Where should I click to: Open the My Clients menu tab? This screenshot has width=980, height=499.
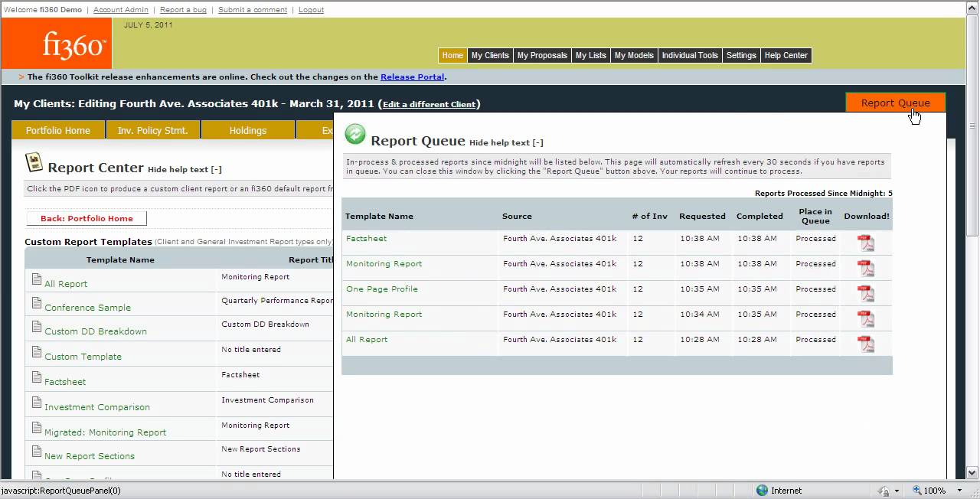490,55
